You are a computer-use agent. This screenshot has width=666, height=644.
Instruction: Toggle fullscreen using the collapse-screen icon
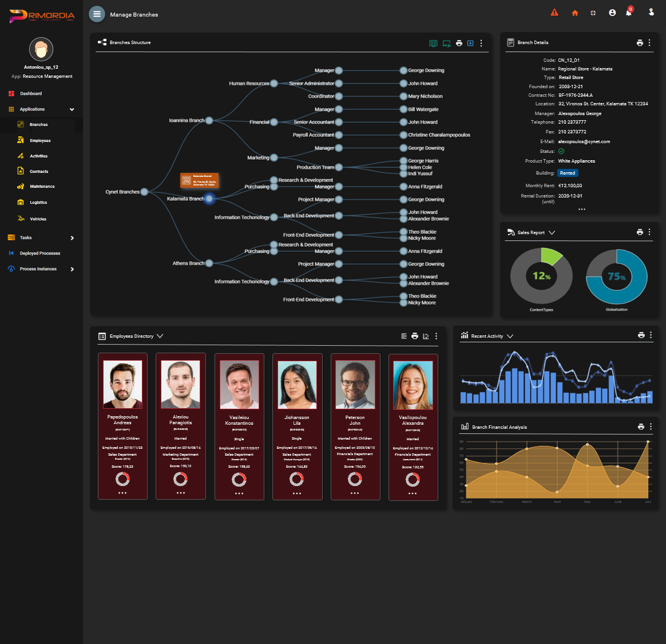coord(593,13)
